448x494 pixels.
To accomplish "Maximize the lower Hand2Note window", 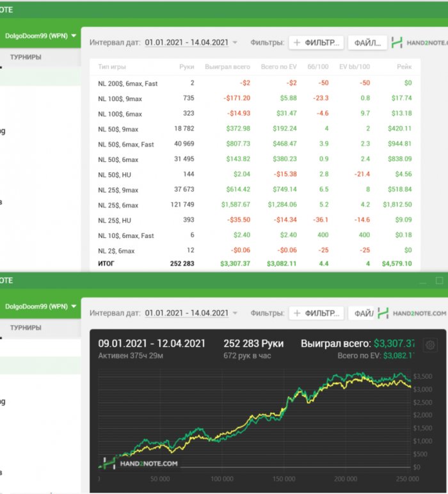I will click(439, 280).
